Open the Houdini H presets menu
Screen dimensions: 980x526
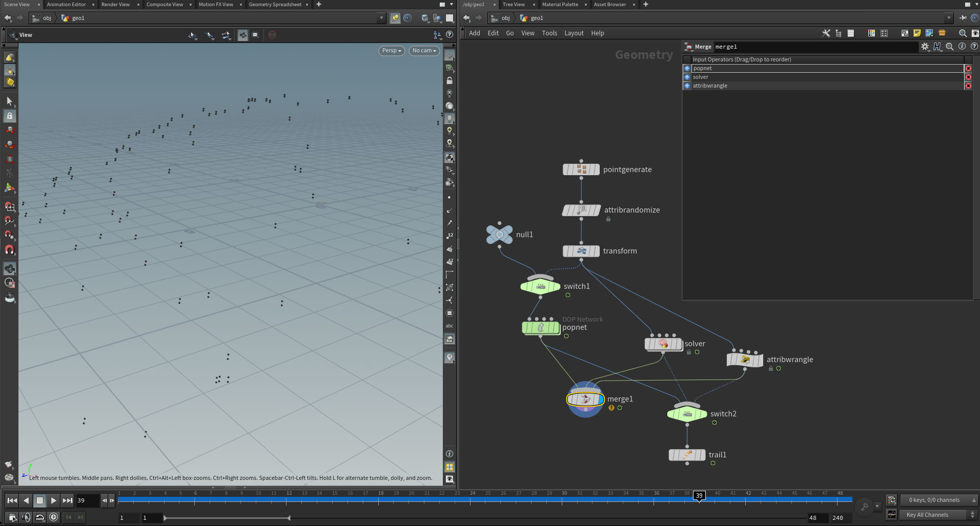[937, 47]
